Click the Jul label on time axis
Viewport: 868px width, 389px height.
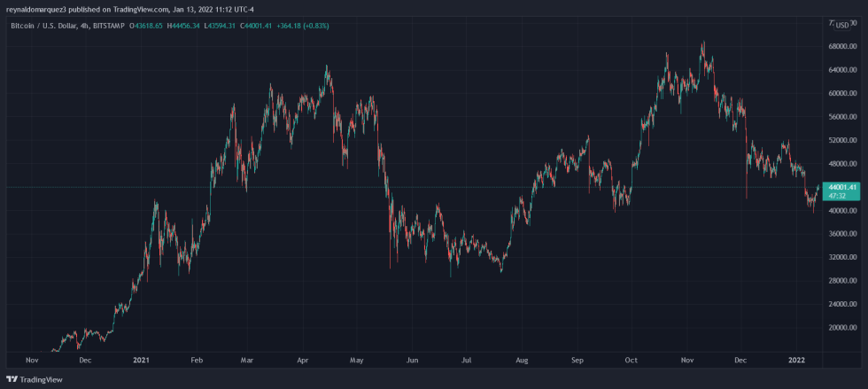click(467, 360)
